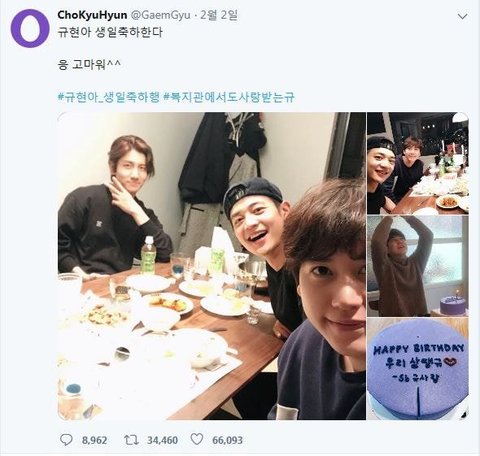This screenshot has width=480, height=456.
Task: Click the reply speech bubble icon
Action: (66, 440)
